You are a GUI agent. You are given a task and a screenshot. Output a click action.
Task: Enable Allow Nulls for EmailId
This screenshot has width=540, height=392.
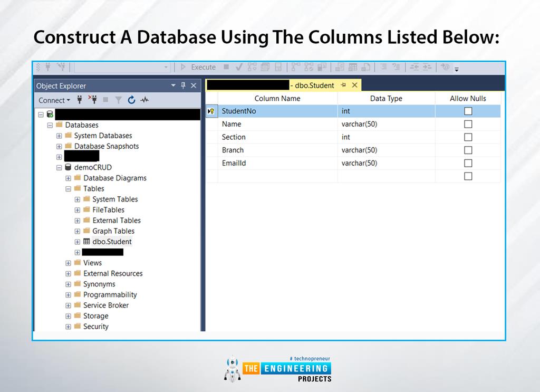click(x=468, y=162)
